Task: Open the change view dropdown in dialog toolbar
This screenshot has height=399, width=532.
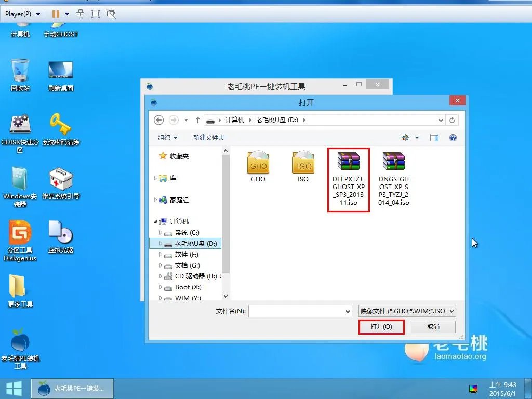Action: point(417,137)
